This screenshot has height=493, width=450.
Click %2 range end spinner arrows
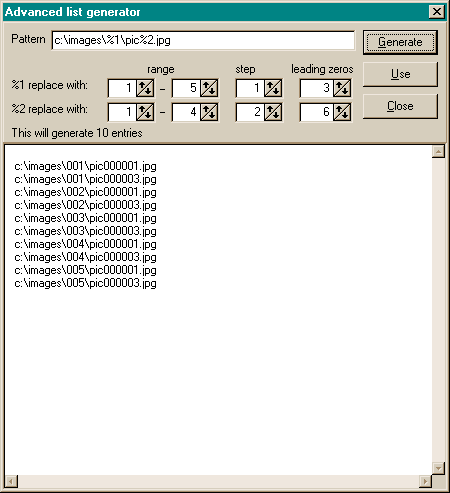[x=209, y=112]
